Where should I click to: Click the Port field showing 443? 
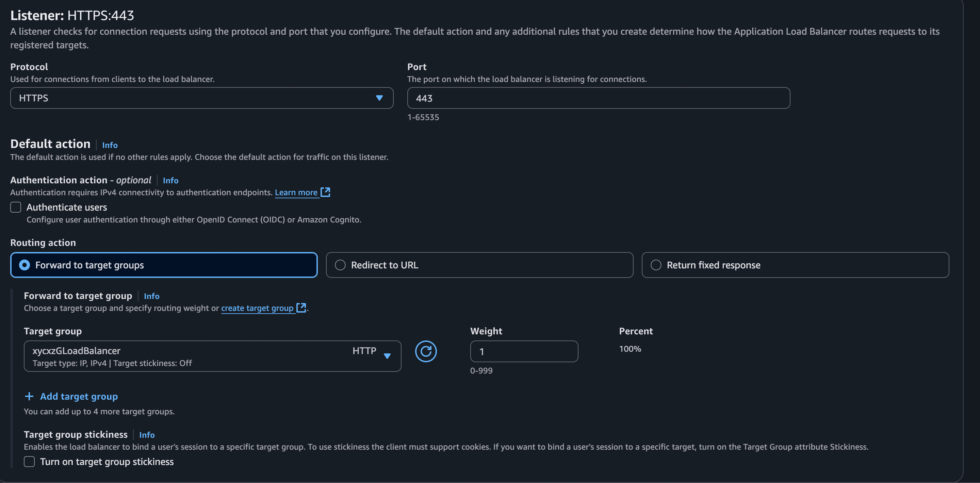click(598, 98)
